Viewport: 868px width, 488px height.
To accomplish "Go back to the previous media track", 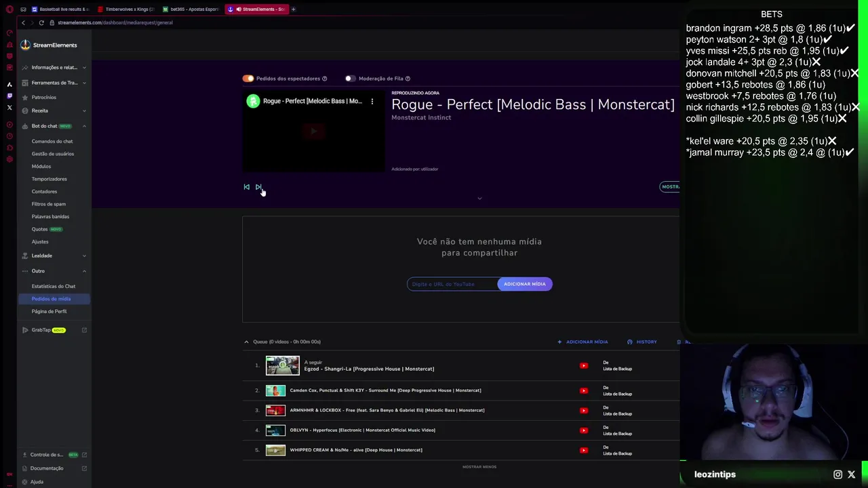I will [246, 187].
